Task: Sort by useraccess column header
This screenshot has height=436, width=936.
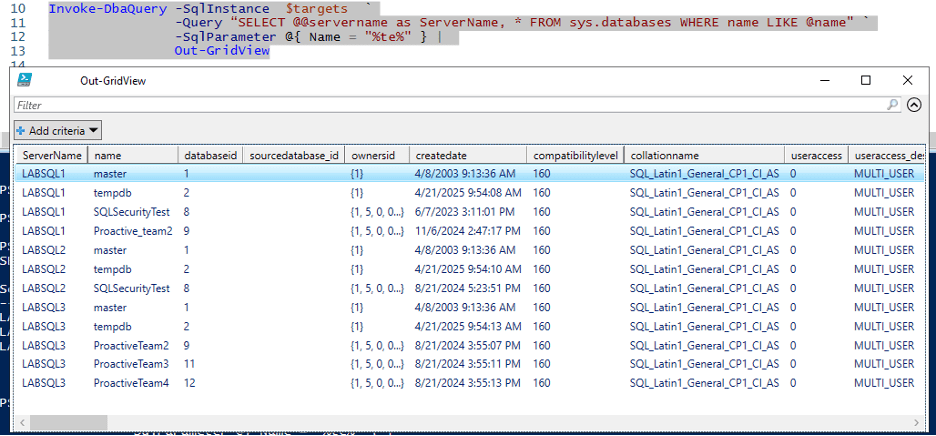Action: click(816, 155)
